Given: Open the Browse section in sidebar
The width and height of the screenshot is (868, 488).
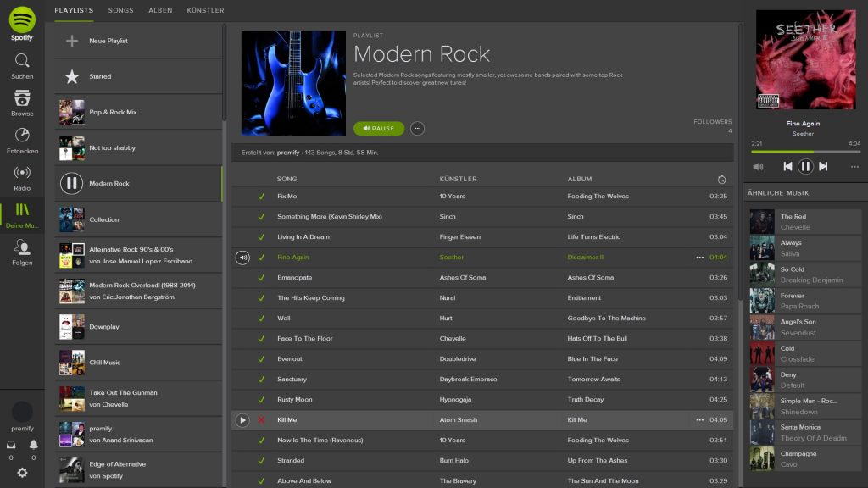Looking at the screenshot, I should (x=22, y=103).
